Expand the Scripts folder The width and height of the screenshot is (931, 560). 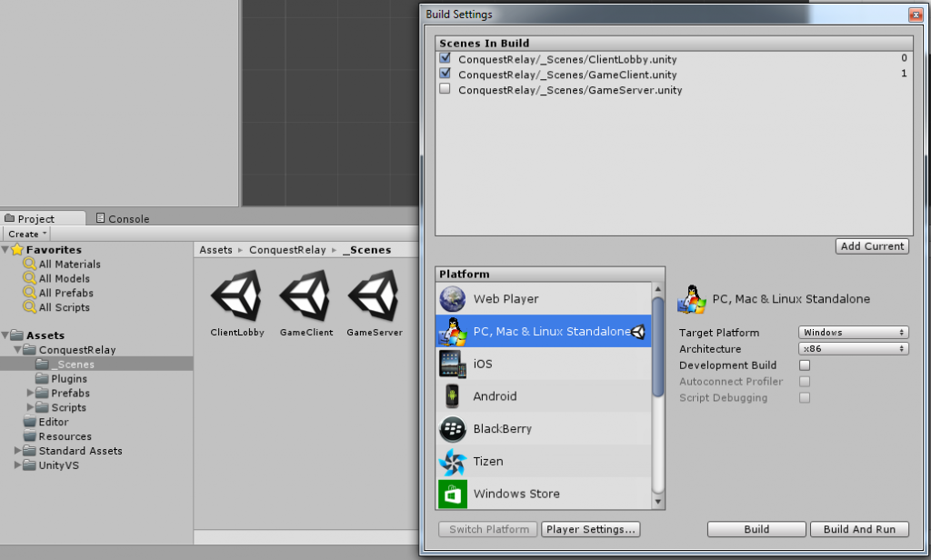[30, 406]
